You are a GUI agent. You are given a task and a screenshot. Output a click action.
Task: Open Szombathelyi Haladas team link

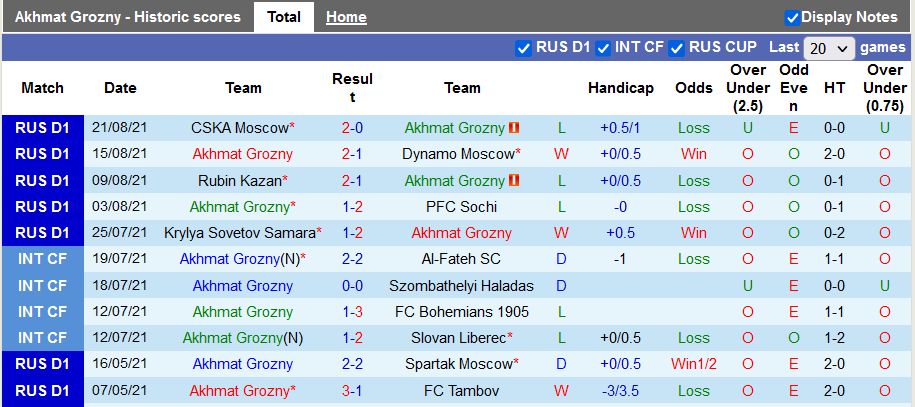tap(462, 285)
